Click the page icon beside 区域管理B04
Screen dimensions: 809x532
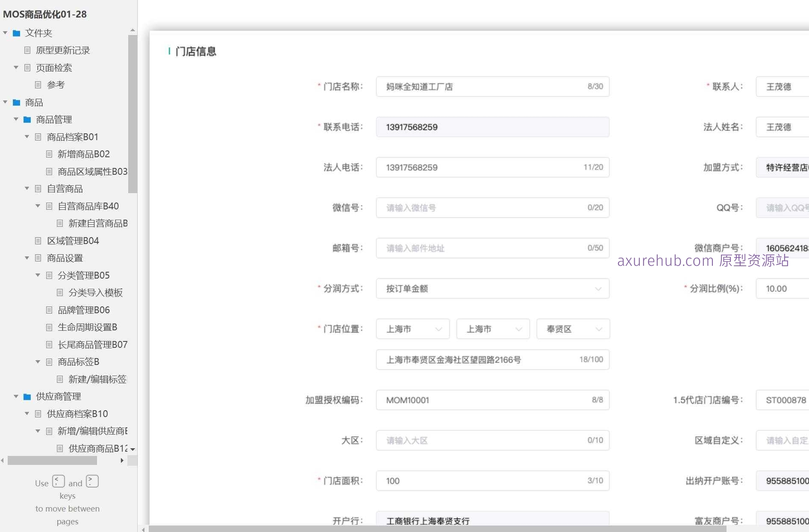pyautogui.click(x=38, y=241)
